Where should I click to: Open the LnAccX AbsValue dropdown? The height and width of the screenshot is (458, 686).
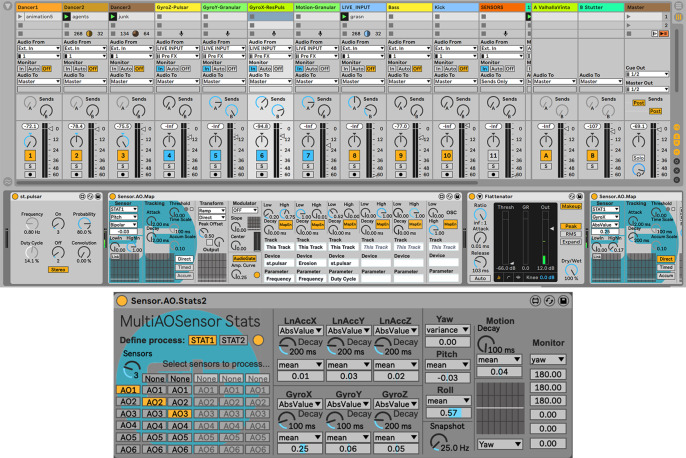(x=301, y=331)
